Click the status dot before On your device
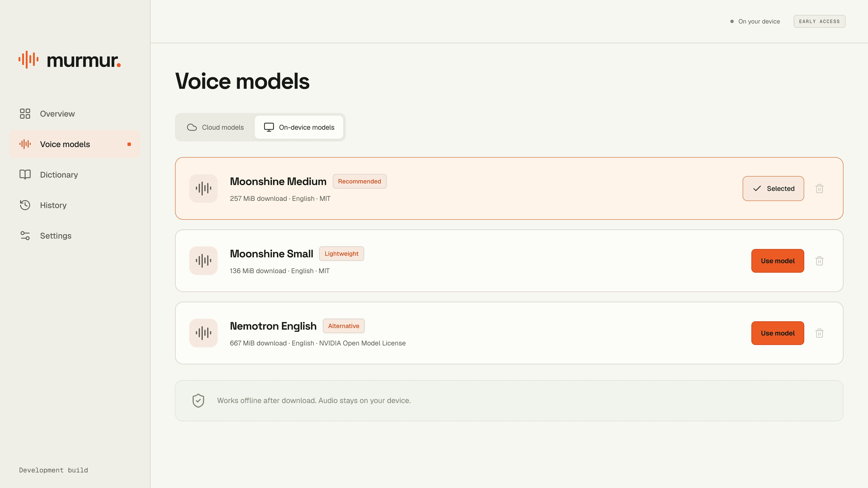868x488 pixels. point(732,21)
